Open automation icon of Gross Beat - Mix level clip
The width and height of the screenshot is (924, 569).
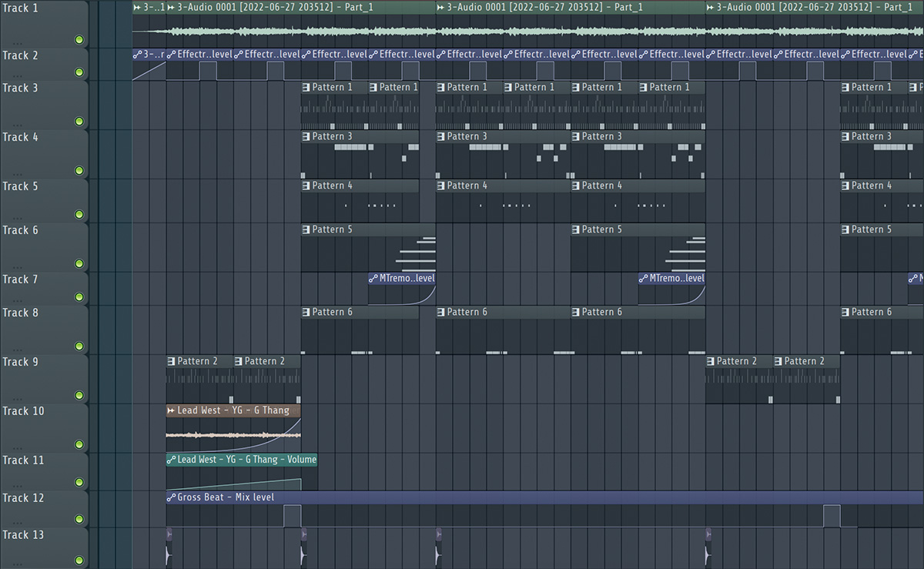(x=171, y=497)
